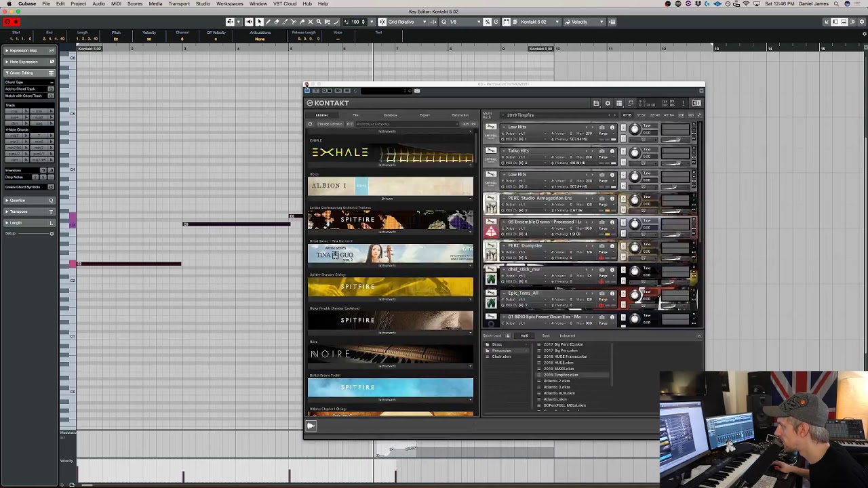Open the Albion I library banner
Viewport: 868px width, 488px height.
tap(391, 186)
